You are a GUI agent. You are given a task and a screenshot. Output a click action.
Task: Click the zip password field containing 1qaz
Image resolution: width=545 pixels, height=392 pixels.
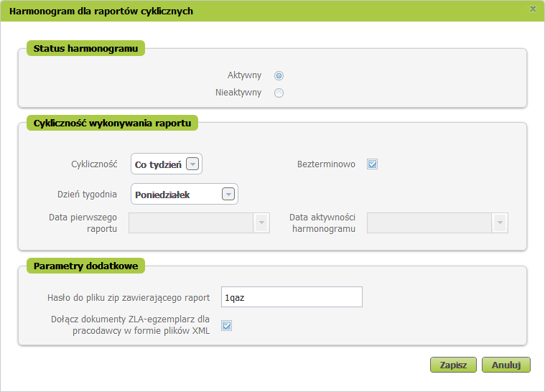292,297
